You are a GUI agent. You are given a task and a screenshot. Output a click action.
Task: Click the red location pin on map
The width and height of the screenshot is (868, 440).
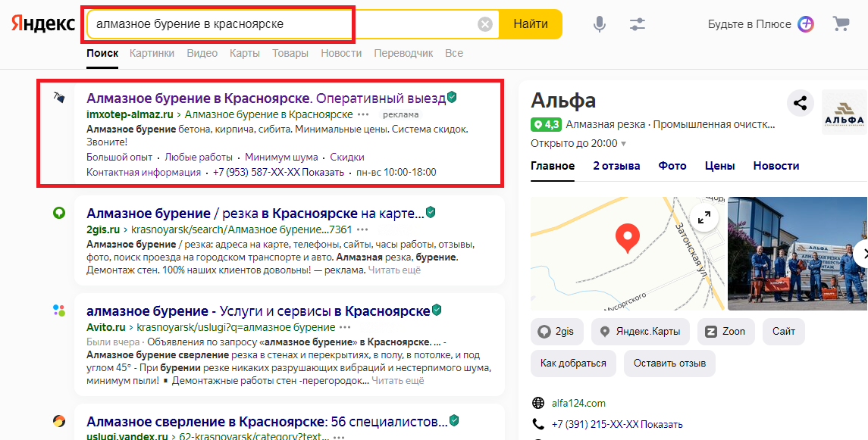click(627, 238)
